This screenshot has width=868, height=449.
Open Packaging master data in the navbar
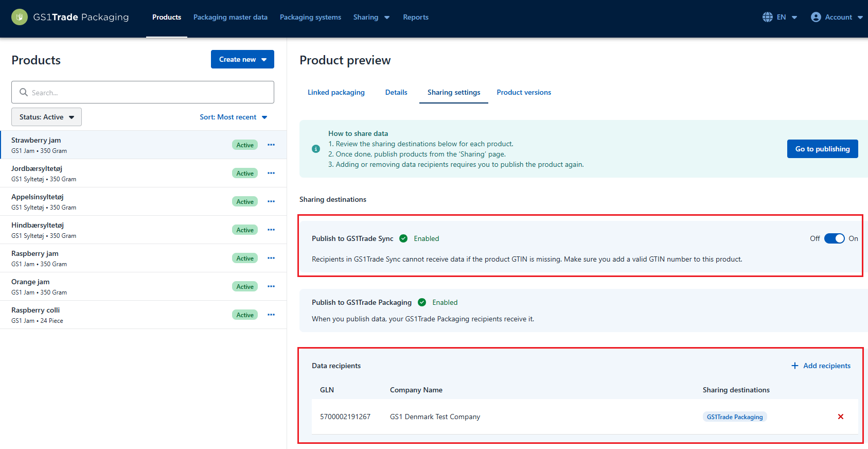(x=231, y=17)
